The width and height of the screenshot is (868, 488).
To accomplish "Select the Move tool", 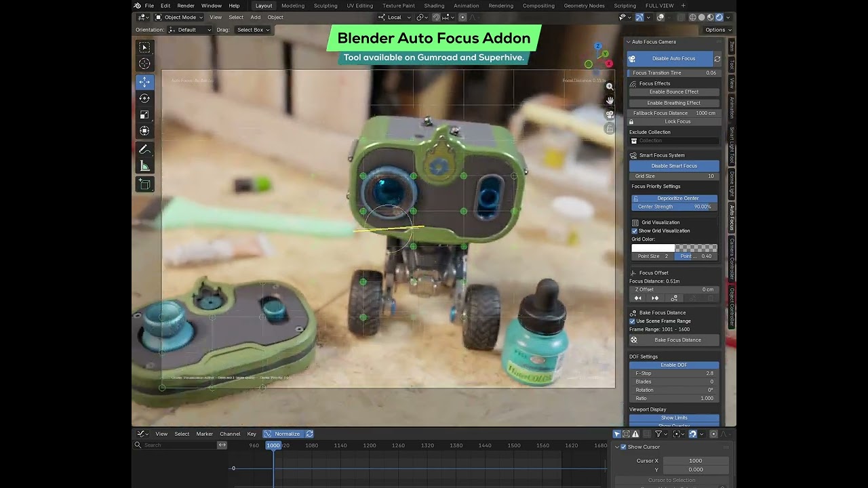I will (144, 82).
